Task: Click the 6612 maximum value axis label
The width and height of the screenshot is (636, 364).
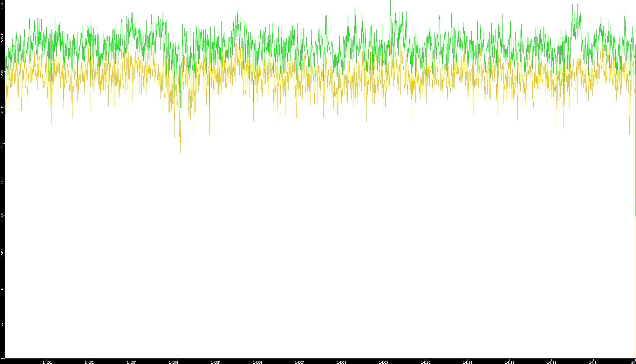Action: click(x=2, y=4)
